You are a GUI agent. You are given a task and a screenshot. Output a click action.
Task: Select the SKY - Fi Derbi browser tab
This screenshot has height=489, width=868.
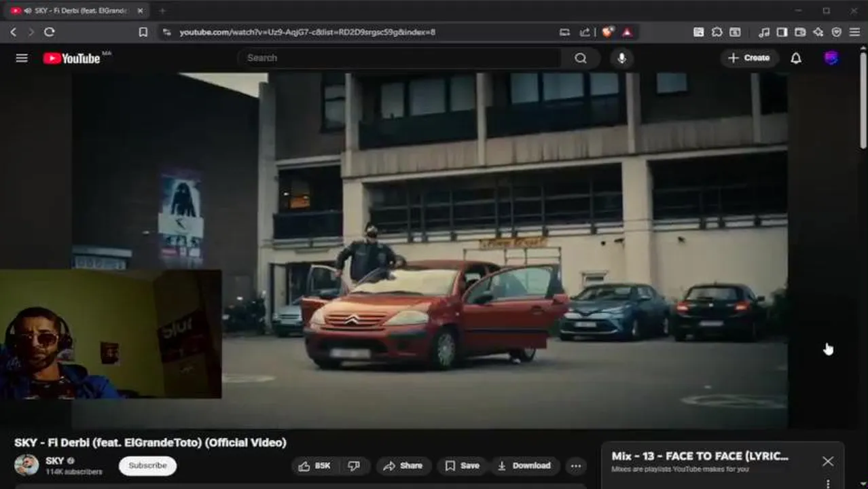[x=78, y=11]
